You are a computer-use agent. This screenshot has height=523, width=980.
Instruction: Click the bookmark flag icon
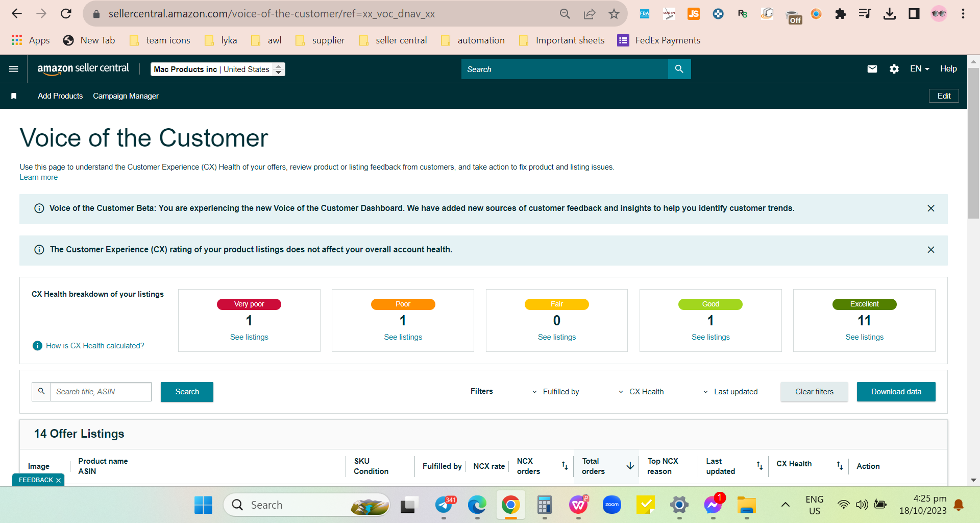pyautogui.click(x=14, y=96)
